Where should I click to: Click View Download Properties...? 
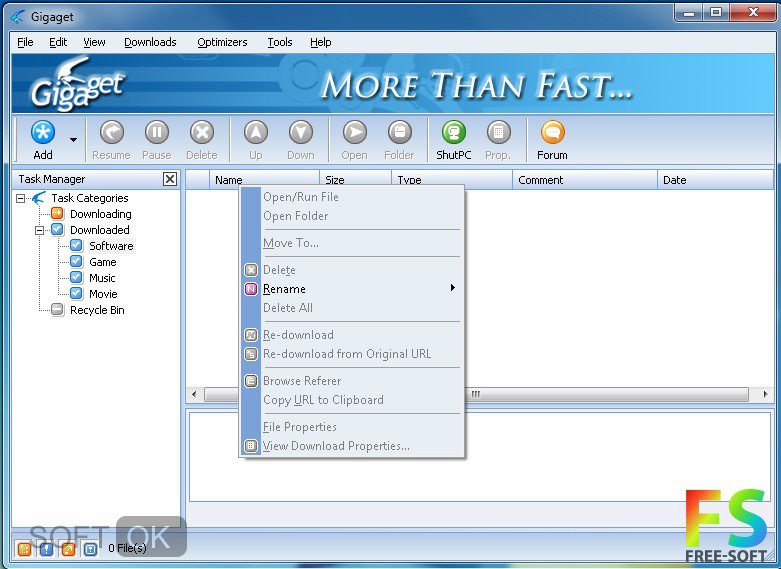point(352,446)
